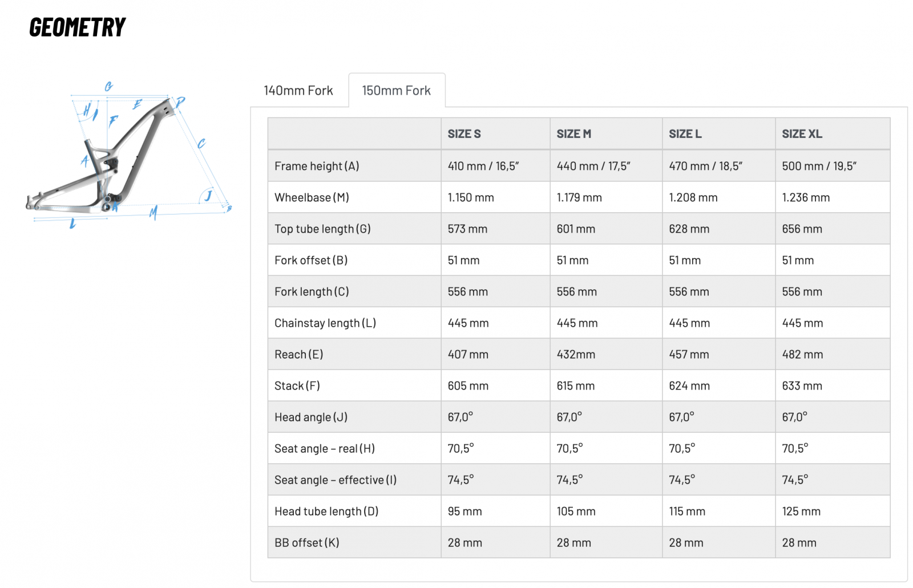Click the Frame height (A) row label
This screenshot has width=913, height=588.
[x=317, y=166]
